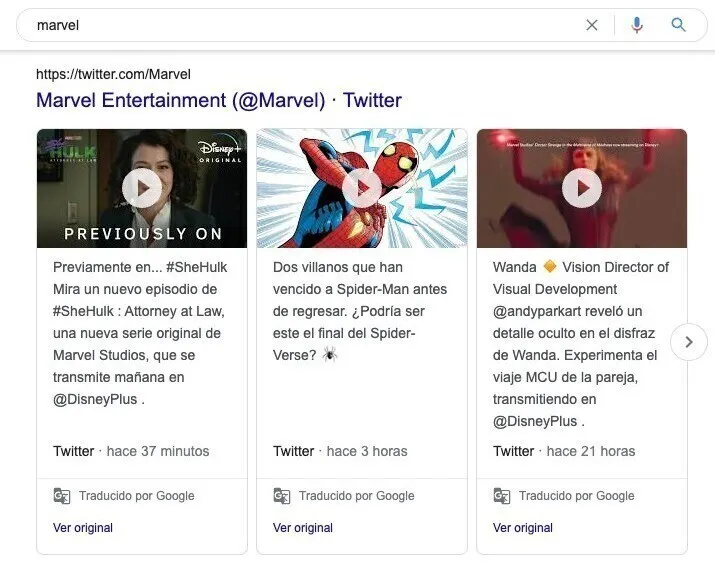Click 'Twitter' source label of Spider-Man card
Screen dimensions: 715x573
[293, 451]
